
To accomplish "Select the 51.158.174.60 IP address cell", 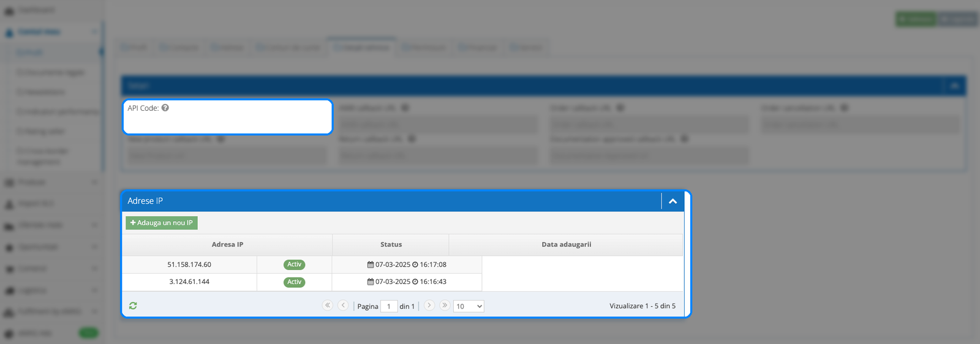I will click(x=189, y=264).
